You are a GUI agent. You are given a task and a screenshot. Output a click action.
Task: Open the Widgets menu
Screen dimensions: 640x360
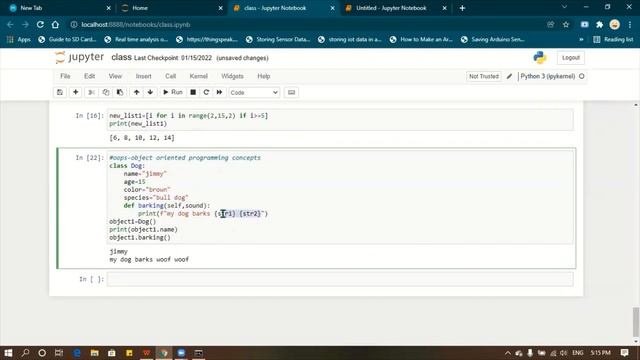[232, 76]
